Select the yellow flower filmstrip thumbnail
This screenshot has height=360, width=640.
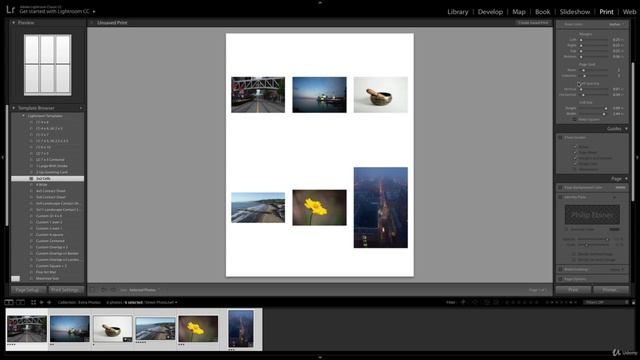point(198,329)
